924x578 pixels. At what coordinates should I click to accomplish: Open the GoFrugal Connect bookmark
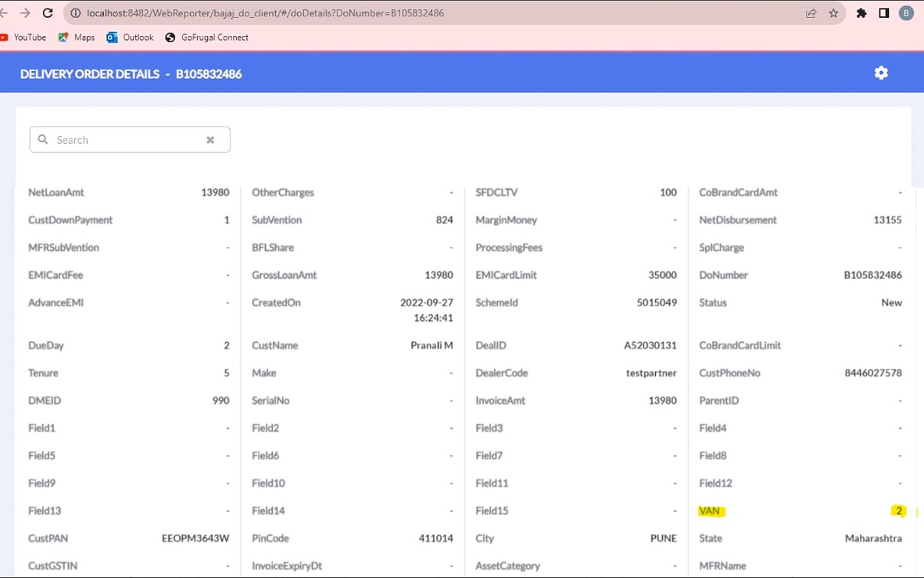(207, 37)
